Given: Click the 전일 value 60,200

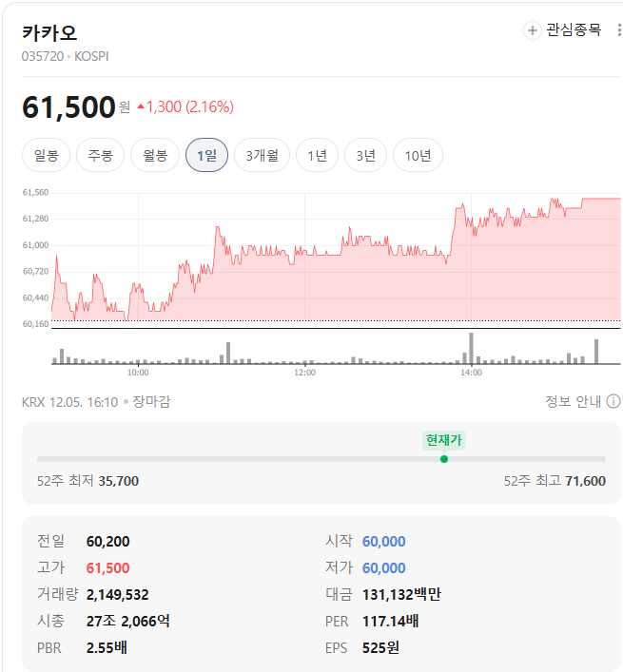Looking at the screenshot, I should 108,542.
